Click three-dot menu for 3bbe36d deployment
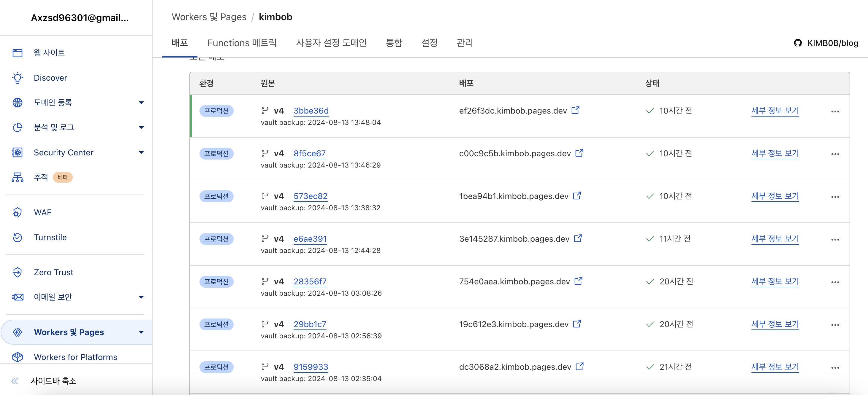Screen dimensions: 868x395 click(835, 112)
